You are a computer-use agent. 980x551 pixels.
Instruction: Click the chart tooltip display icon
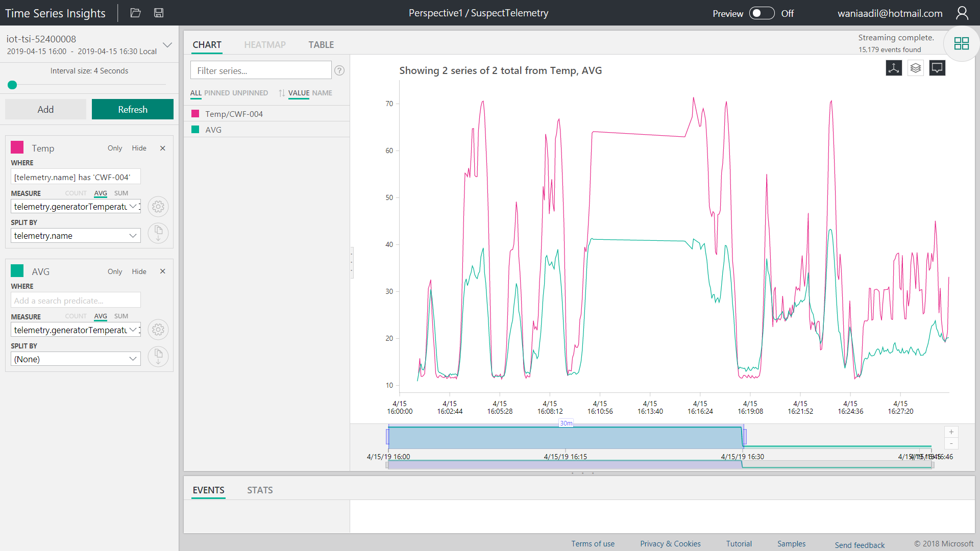pos(937,68)
